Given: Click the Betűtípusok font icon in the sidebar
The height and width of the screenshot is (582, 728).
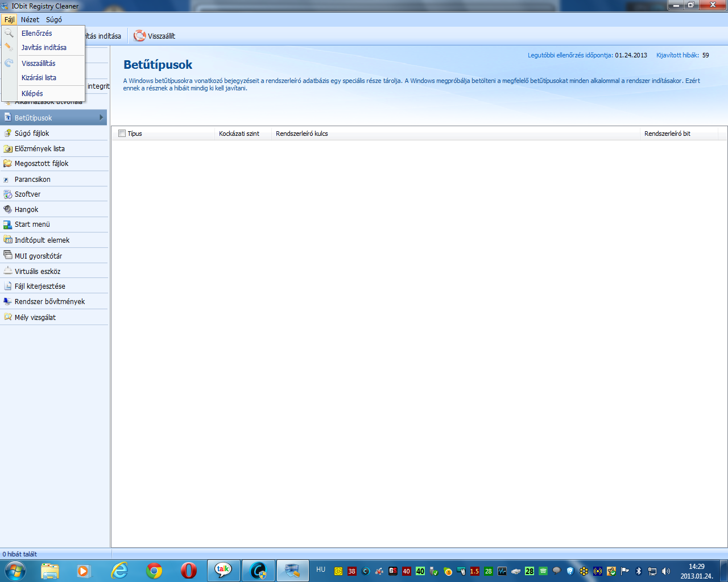Looking at the screenshot, I should [x=8, y=118].
